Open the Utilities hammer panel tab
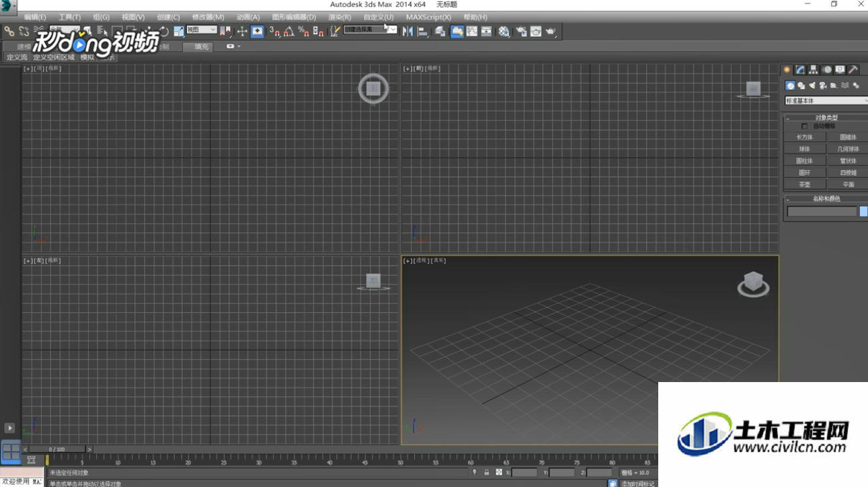This screenshot has width=868, height=487. [x=853, y=69]
